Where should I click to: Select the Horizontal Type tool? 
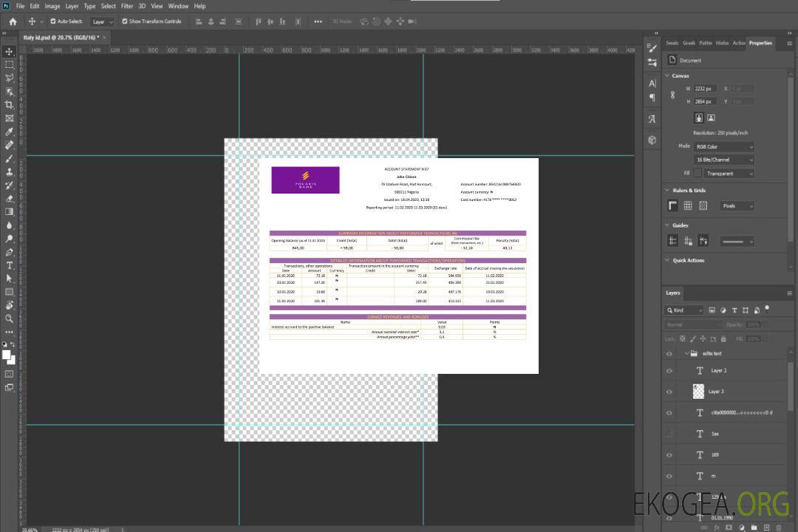(9, 265)
